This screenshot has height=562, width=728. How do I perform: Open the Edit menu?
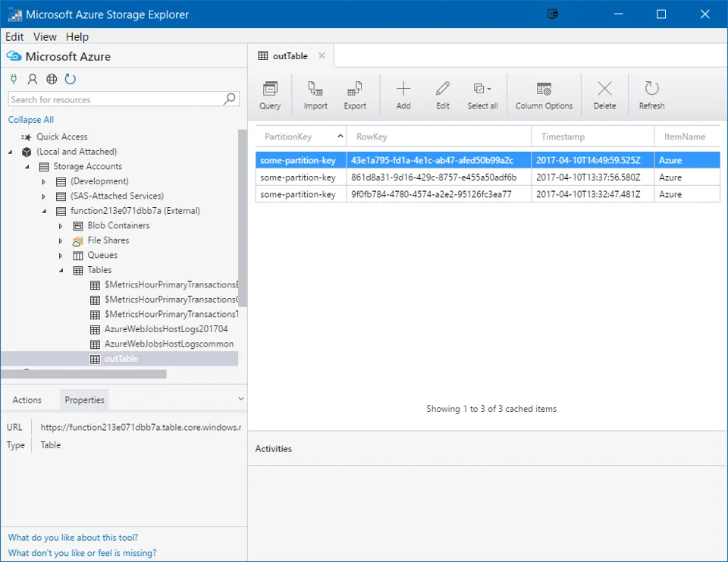tap(14, 36)
